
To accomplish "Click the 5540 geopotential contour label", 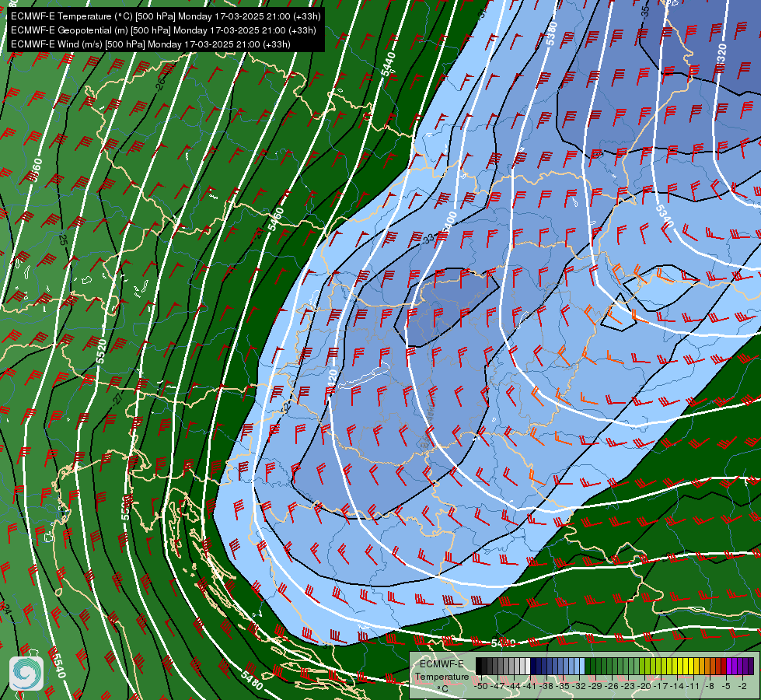I will (58, 666).
